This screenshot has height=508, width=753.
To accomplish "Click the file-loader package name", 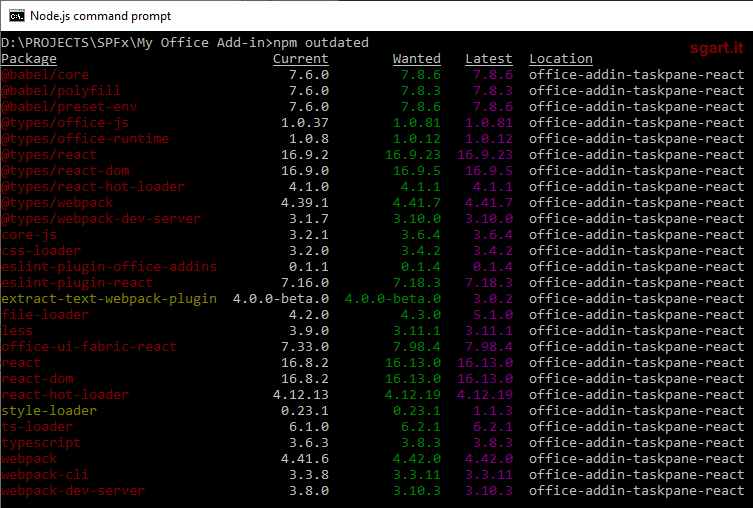I will pyautogui.click(x=45, y=315).
